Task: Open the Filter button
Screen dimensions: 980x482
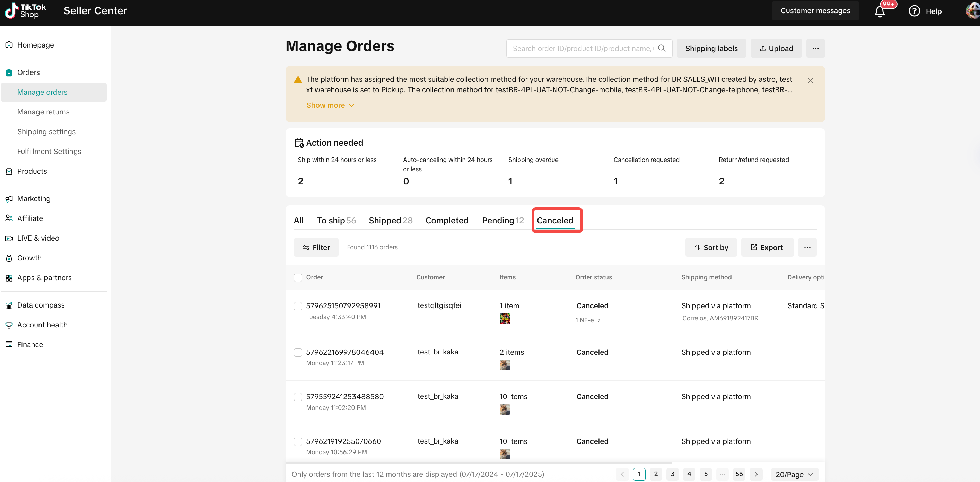Action: (316, 248)
